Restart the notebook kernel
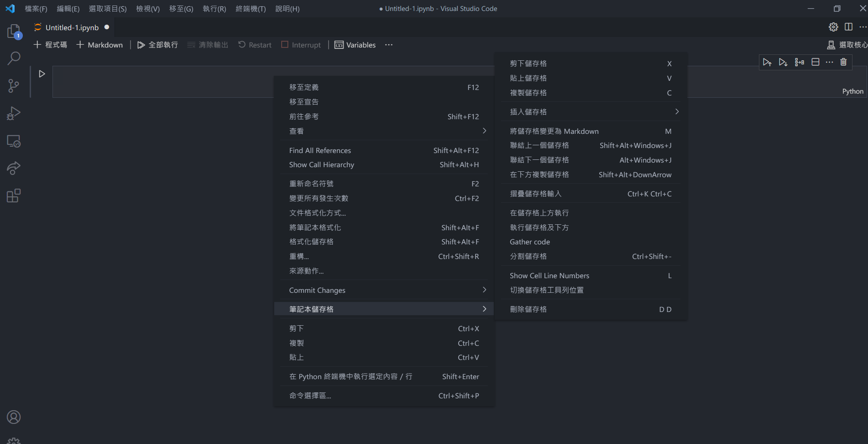This screenshot has width=868, height=444. pyautogui.click(x=255, y=45)
